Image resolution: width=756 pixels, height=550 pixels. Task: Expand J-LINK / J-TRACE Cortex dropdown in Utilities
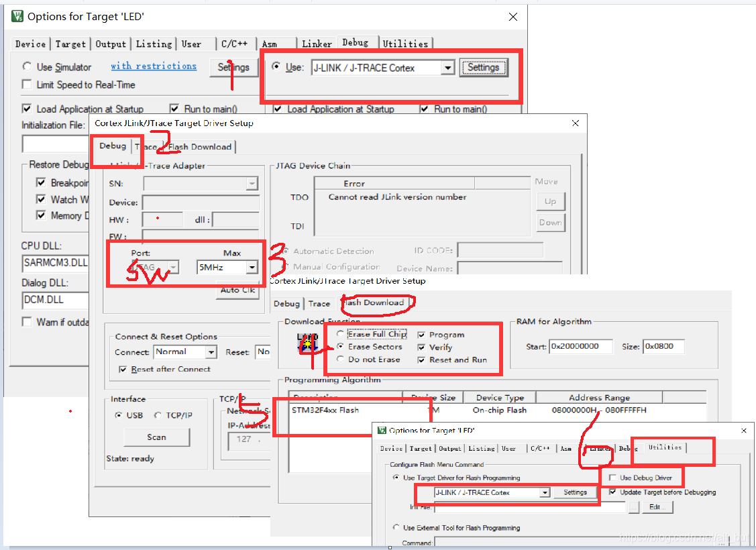tap(544, 492)
